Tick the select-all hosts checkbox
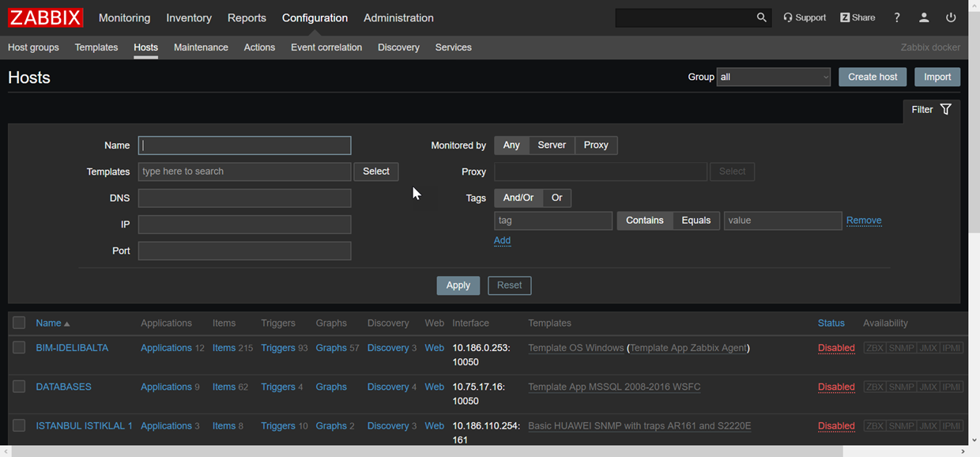This screenshot has width=980, height=457. (19, 323)
